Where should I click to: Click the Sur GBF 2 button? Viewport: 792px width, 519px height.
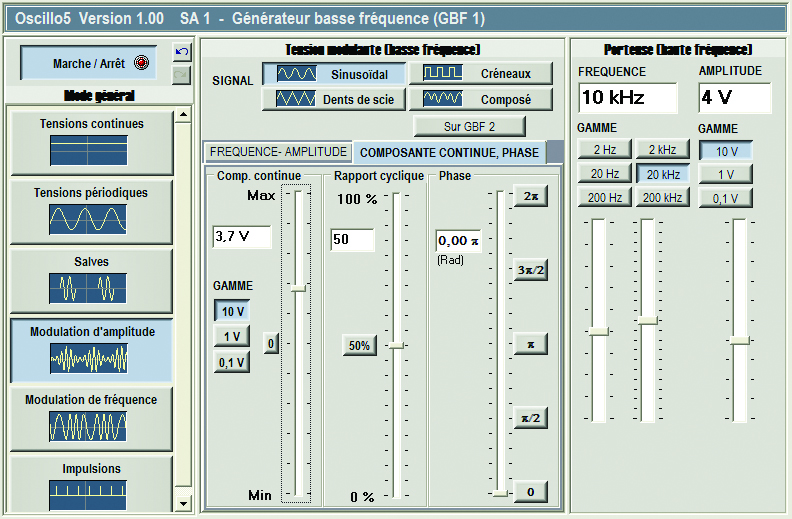469,126
